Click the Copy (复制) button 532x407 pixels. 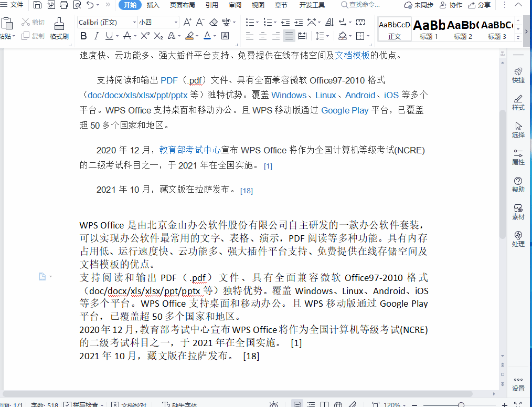pyautogui.click(x=33, y=36)
